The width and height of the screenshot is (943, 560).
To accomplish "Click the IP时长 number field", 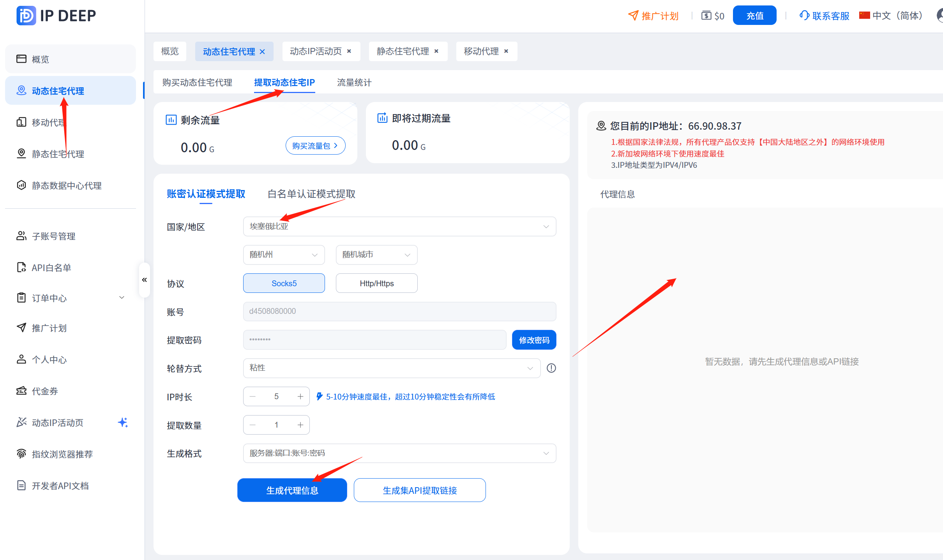I will [276, 396].
